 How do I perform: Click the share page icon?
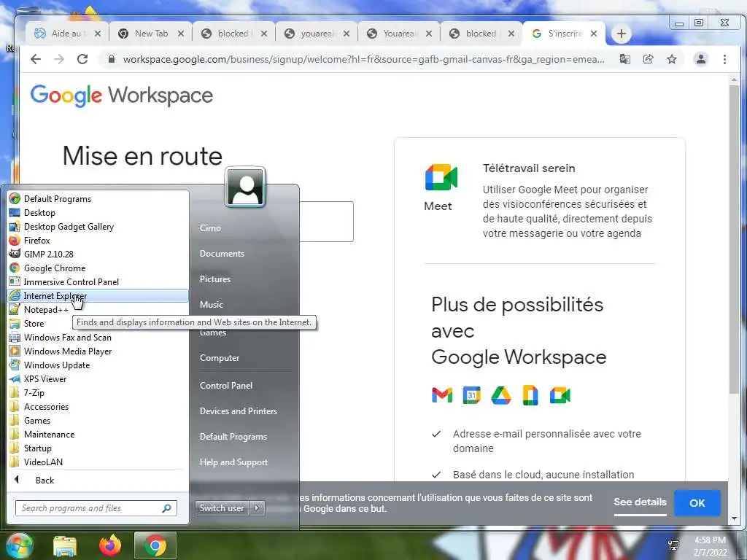point(648,59)
